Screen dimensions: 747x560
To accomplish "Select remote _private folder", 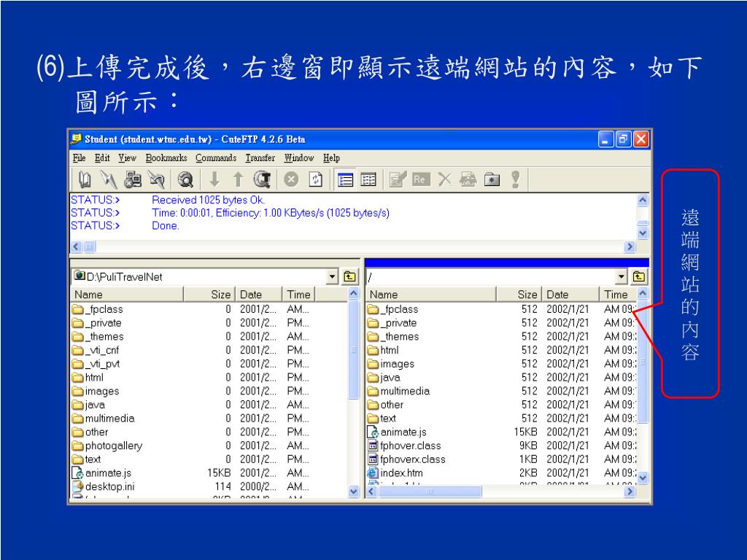I will 392,323.
